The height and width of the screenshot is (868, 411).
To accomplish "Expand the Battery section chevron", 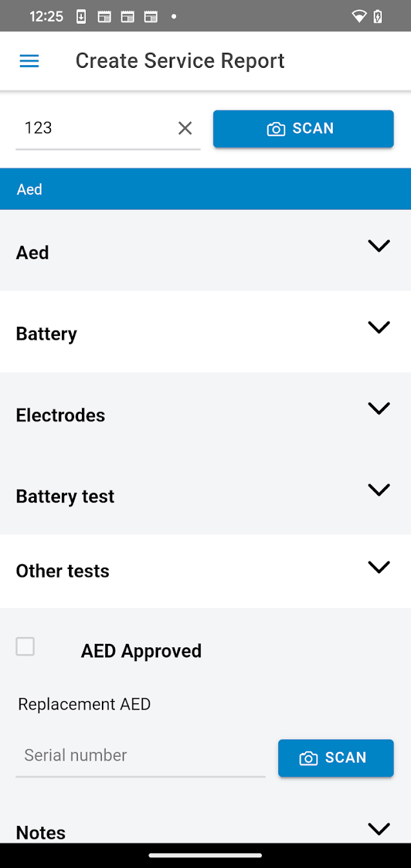I will [379, 327].
